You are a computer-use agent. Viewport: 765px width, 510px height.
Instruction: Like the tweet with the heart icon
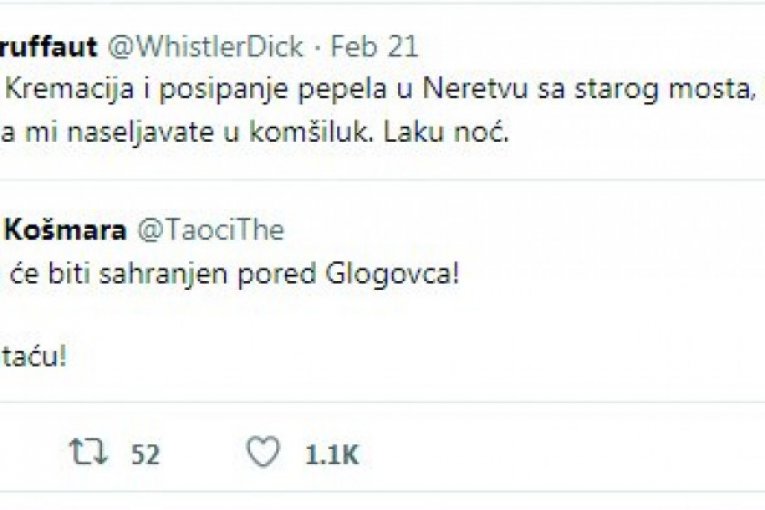pyautogui.click(x=263, y=454)
